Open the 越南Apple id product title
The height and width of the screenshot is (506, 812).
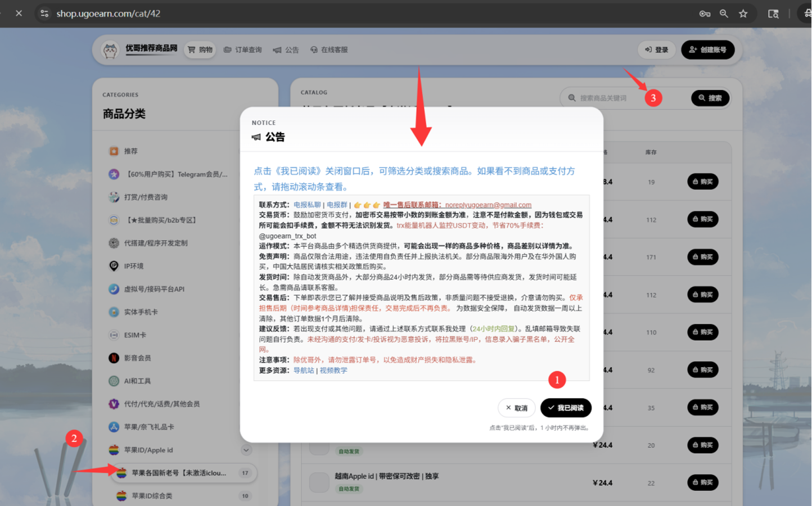[386, 476]
